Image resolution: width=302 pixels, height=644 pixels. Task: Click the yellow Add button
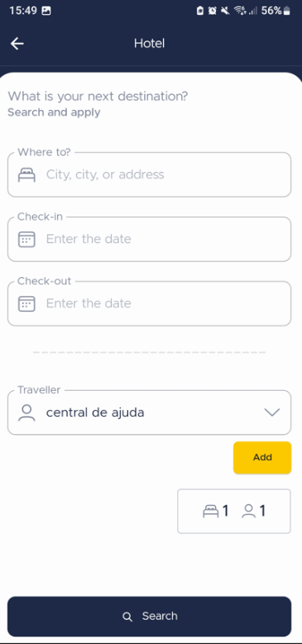(262, 457)
